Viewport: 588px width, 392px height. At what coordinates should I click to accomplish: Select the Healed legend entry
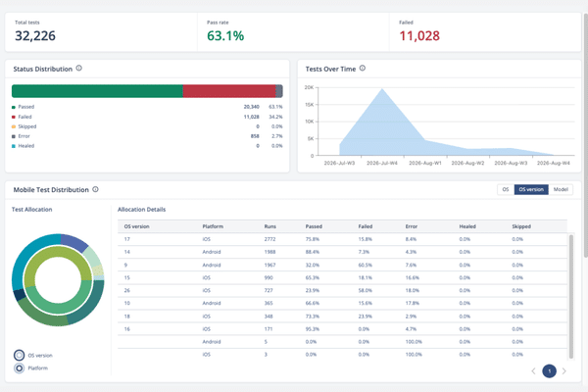[x=23, y=146]
